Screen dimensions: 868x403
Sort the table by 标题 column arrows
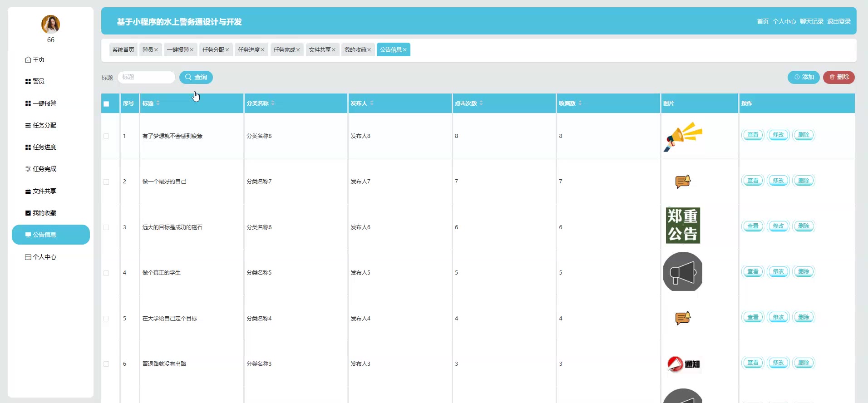point(158,103)
